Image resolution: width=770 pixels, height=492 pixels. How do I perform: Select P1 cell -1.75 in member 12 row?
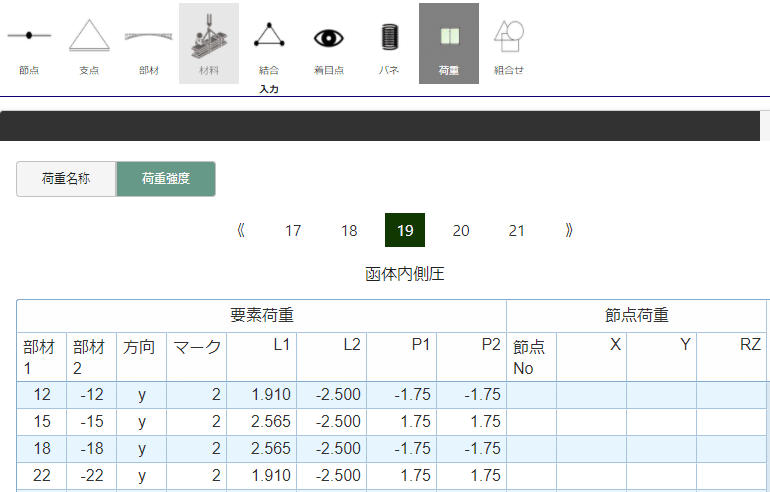point(401,395)
